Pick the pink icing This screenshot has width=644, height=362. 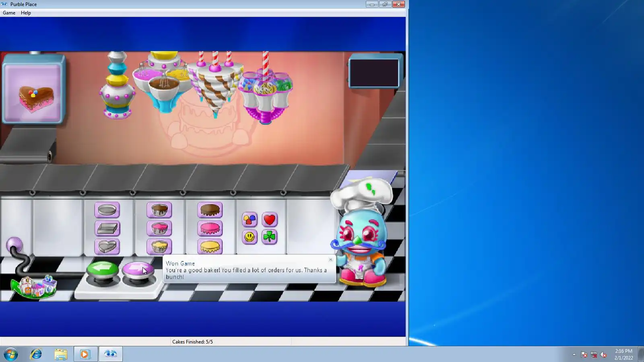click(210, 228)
